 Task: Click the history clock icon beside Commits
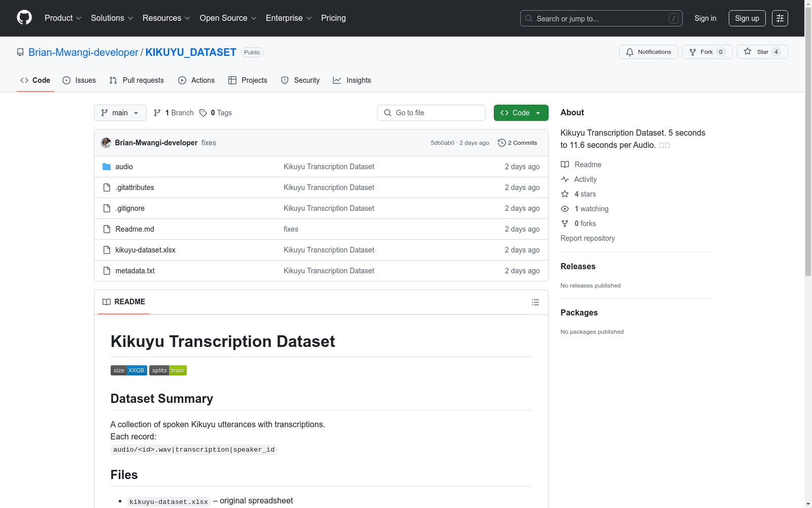[x=502, y=143]
